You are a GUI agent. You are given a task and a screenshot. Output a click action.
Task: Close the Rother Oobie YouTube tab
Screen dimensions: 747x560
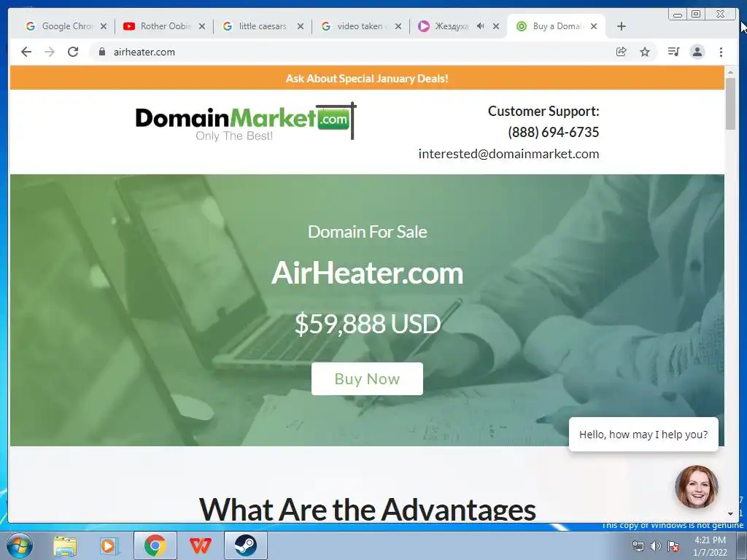[202, 26]
